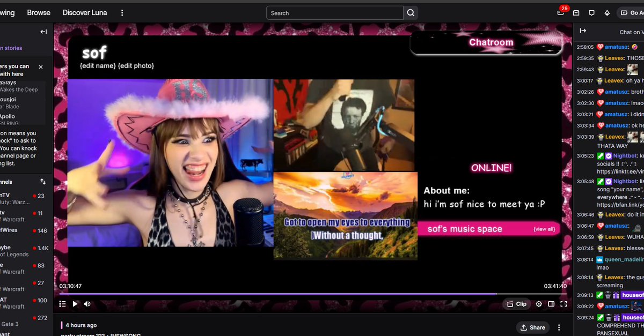644x336 pixels.
Task: Click the houseof username at 3:09:13
Action: [633, 295]
